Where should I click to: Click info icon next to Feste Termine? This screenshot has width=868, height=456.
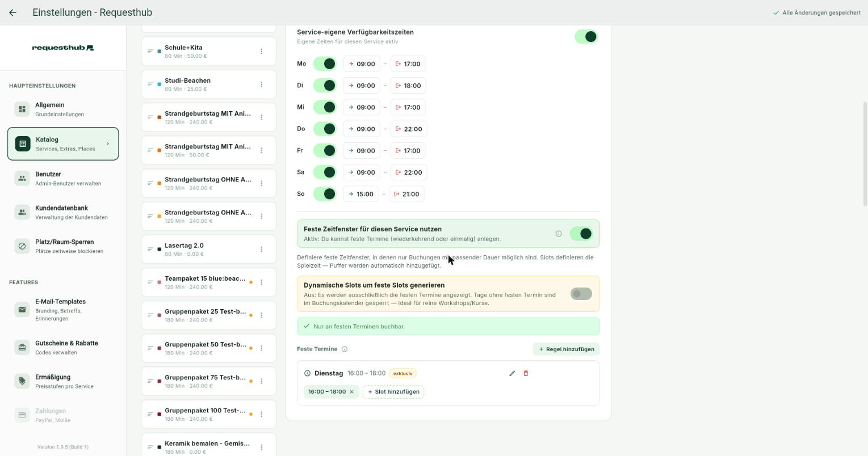344,349
